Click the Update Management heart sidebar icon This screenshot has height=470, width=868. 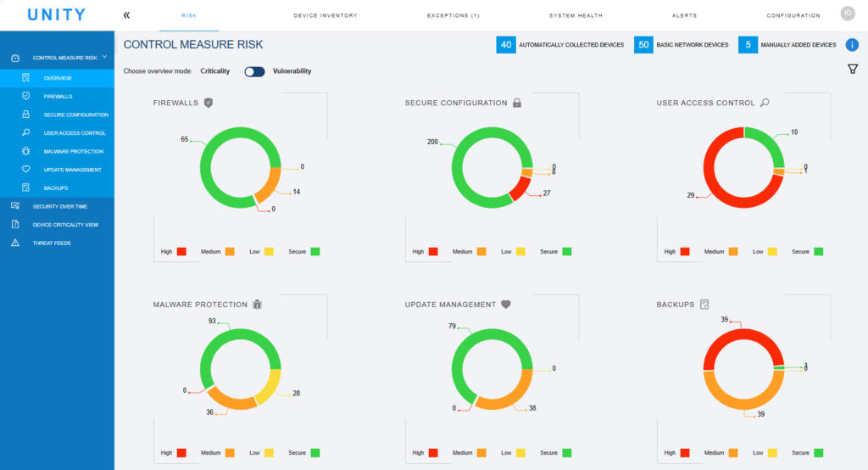26,170
